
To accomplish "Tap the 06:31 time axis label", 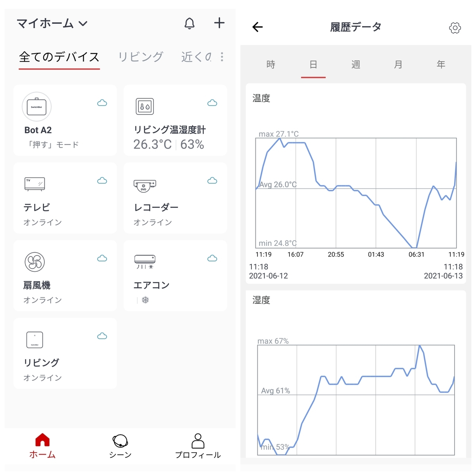I will [x=416, y=255].
